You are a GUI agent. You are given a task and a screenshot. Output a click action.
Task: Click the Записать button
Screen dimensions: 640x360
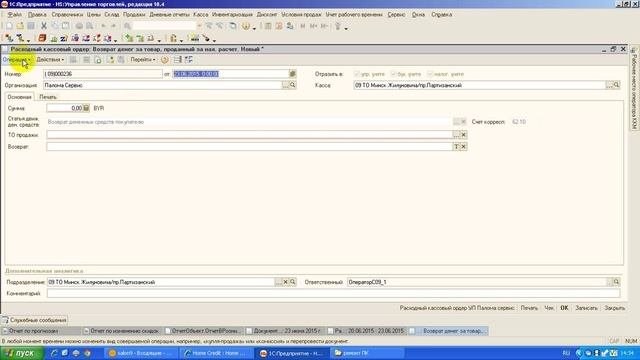[x=587, y=308]
